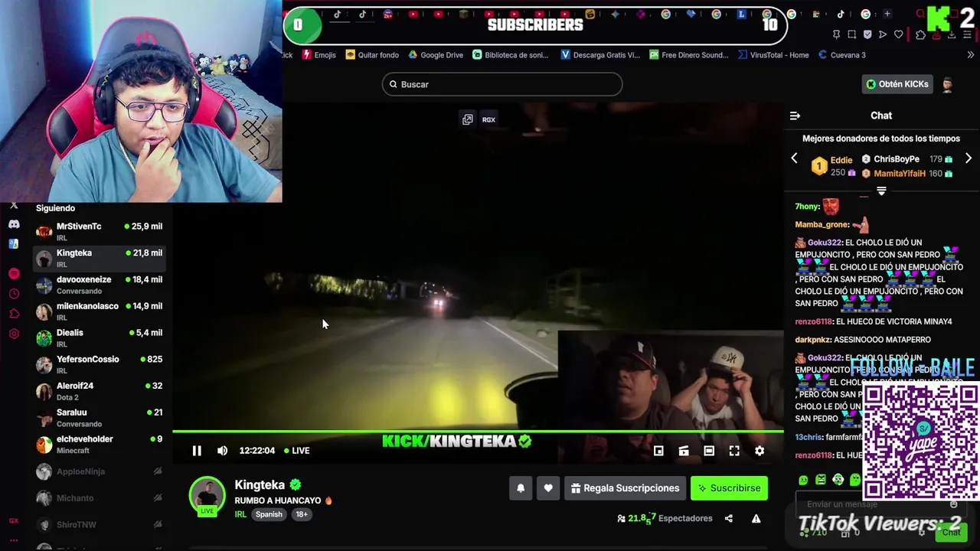Viewport: 980px width, 551px height.
Task: Open GX Control in the browser sidebar
Action: coord(14,521)
